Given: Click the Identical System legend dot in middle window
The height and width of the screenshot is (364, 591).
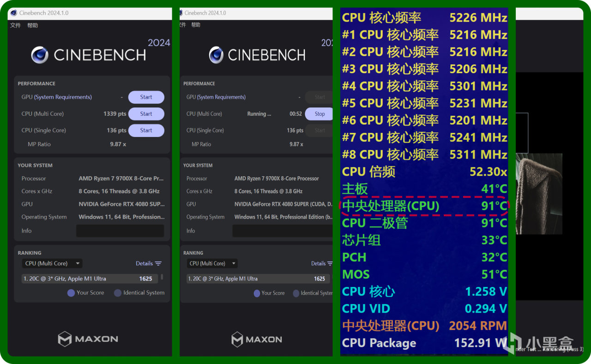Looking at the screenshot, I should pos(296,293).
